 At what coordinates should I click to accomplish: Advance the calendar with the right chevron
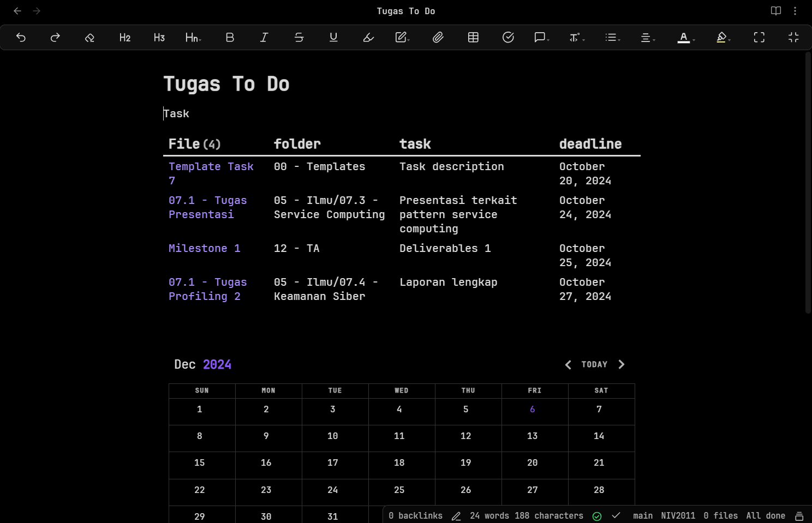(622, 364)
